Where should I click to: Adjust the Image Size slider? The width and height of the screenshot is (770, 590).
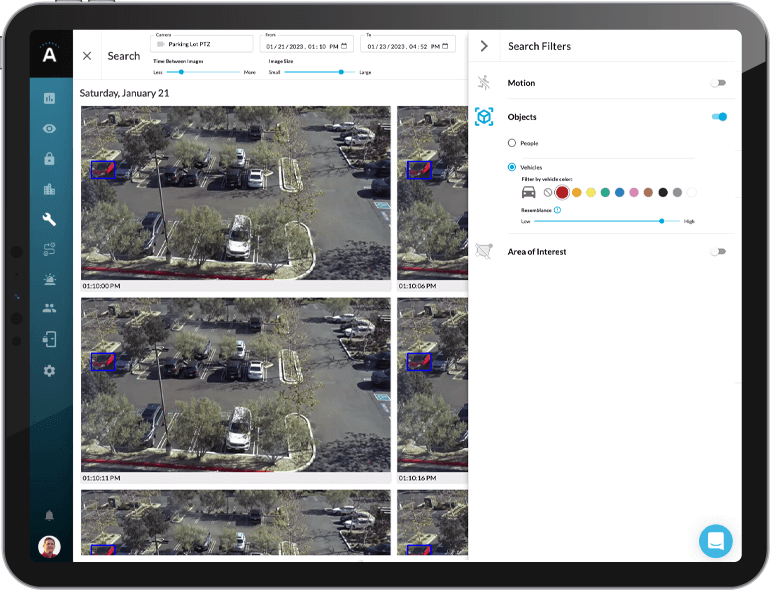[341, 72]
